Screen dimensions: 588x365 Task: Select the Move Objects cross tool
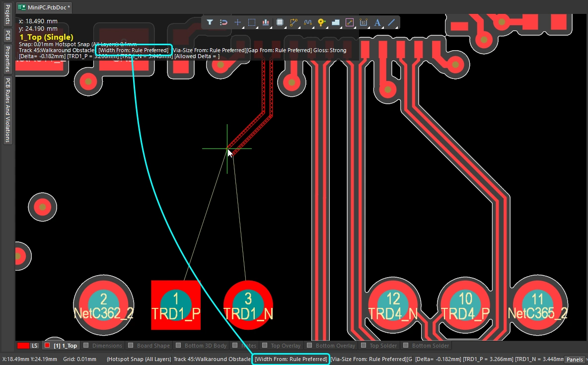(237, 22)
